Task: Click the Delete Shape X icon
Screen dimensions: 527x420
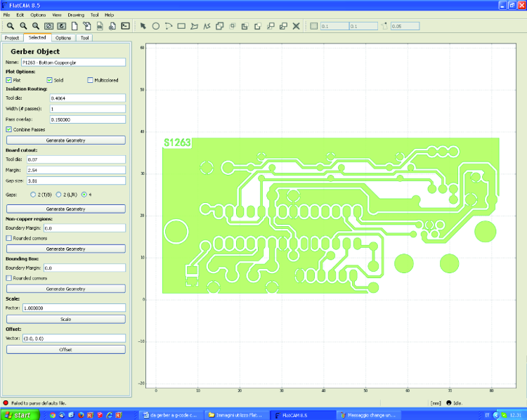Action: 296,26
